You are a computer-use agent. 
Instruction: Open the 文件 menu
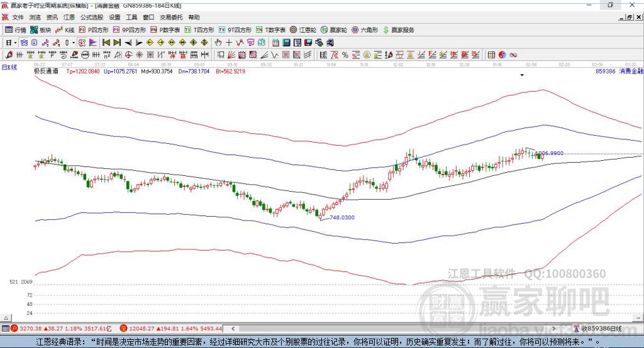pyautogui.click(x=18, y=17)
